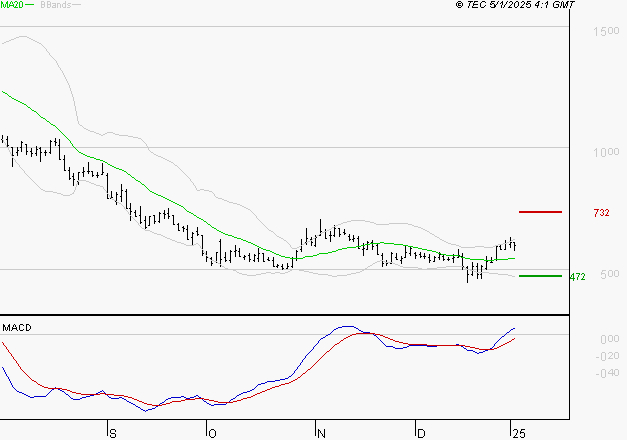Click the S month marker on time axis
Viewport: 627px width, 440px height.
coord(113,434)
